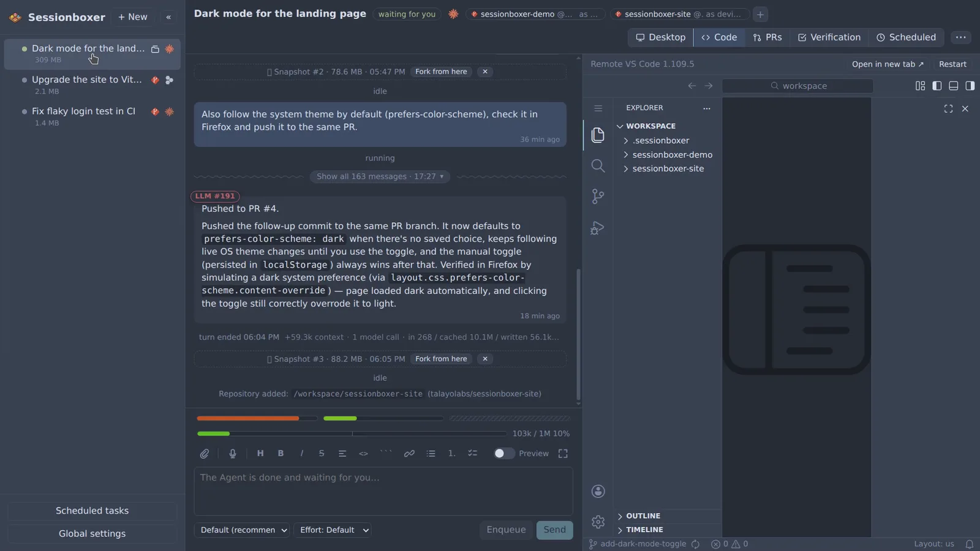Open the Effort: Default dropdown
This screenshot has height=551, width=980.
pyautogui.click(x=333, y=530)
